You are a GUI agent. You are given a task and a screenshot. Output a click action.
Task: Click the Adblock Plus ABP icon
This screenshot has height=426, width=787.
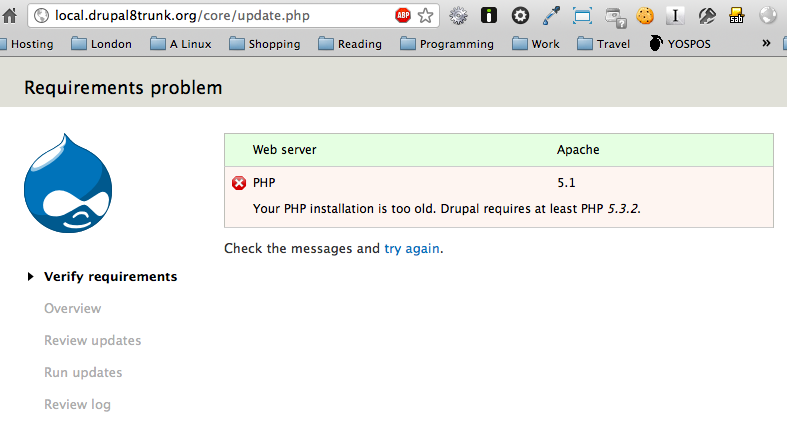403,16
